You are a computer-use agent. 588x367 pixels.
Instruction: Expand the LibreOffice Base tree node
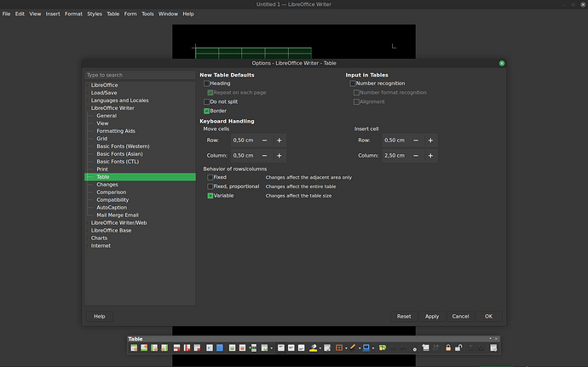[88, 230]
